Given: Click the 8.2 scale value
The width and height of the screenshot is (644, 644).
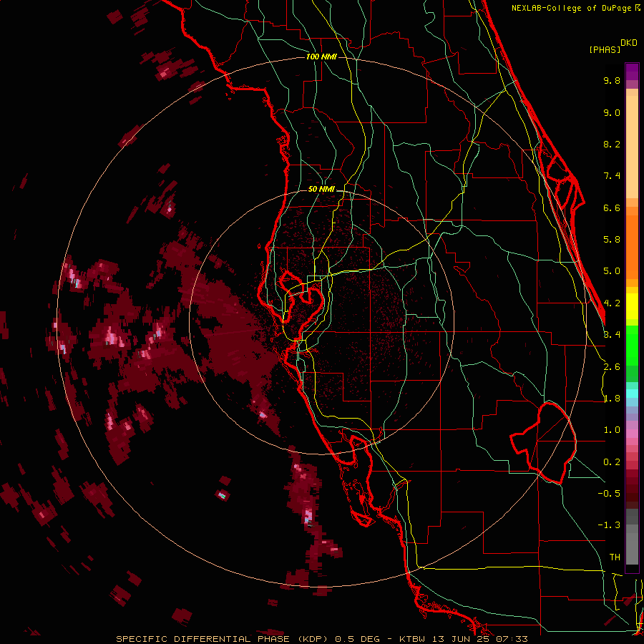Looking at the screenshot, I should click(612, 144).
